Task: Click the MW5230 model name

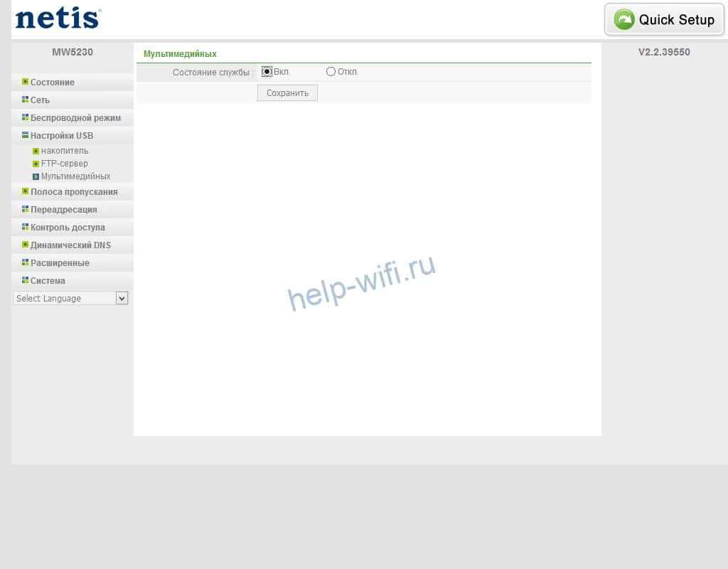Action: pyautogui.click(x=73, y=52)
